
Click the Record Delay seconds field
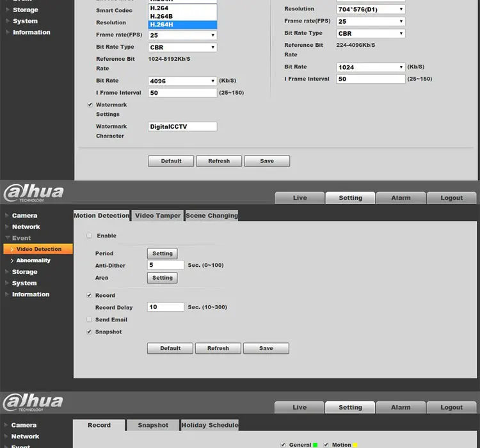tap(166, 307)
